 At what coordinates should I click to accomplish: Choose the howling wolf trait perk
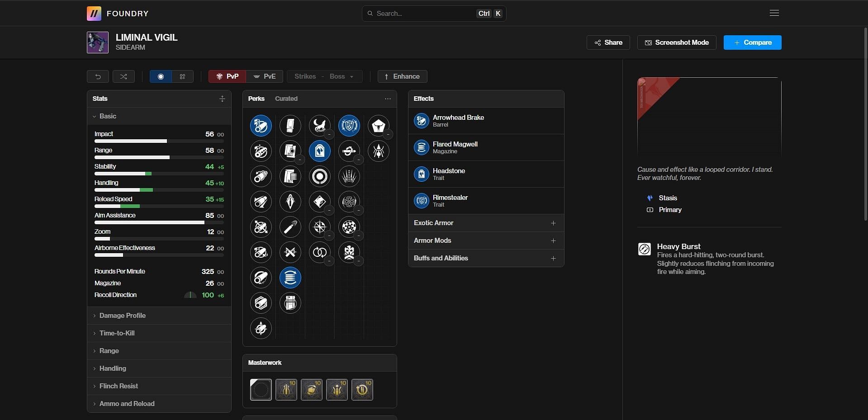320,126
